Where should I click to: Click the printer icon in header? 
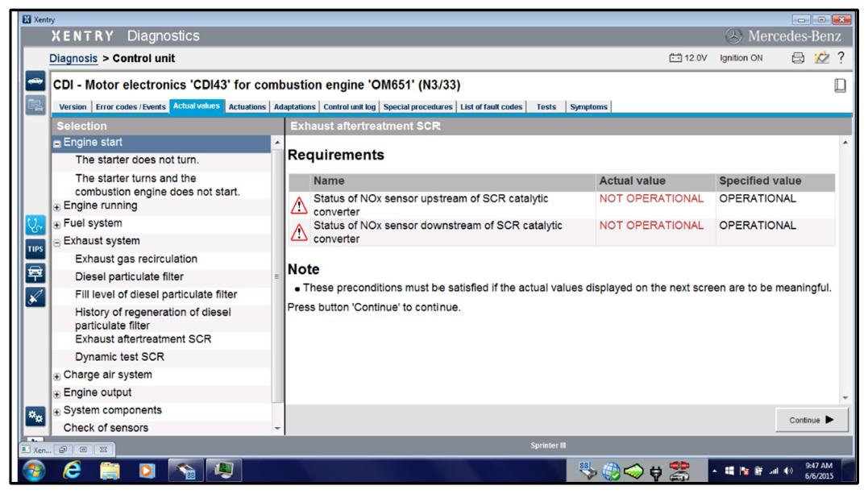pos(798,57)
